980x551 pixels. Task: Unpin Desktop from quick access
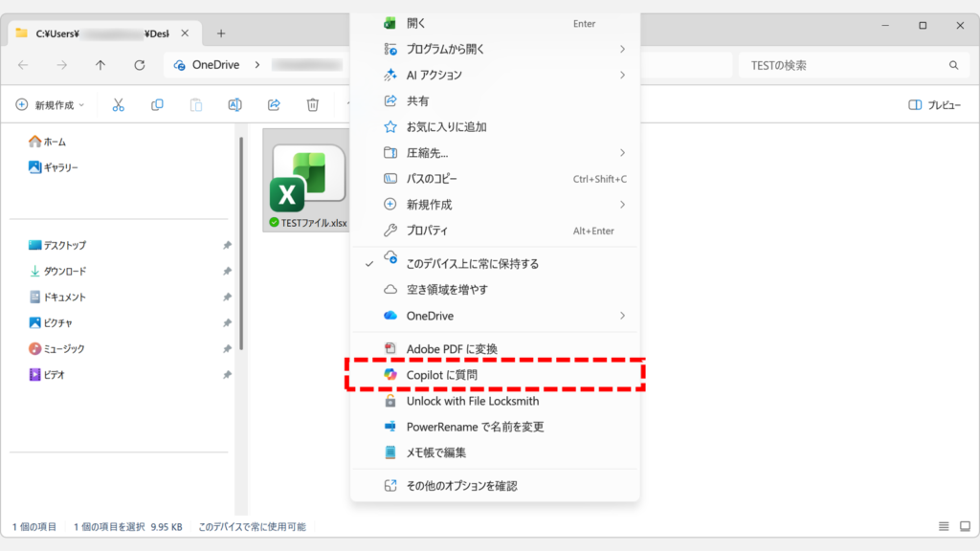pyautogui.click(x=227, y=246)
